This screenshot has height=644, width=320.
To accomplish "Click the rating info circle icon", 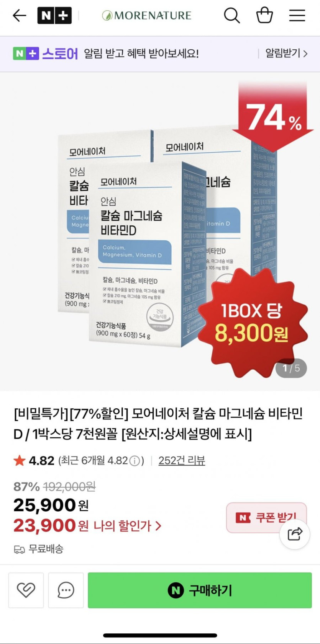I will pos(135,461).
